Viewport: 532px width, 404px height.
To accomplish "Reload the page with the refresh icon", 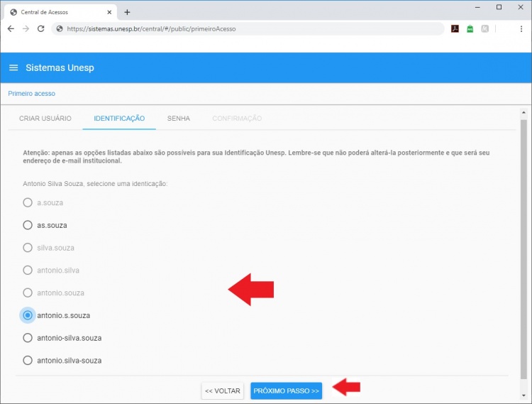I will [x=40, y=29].
